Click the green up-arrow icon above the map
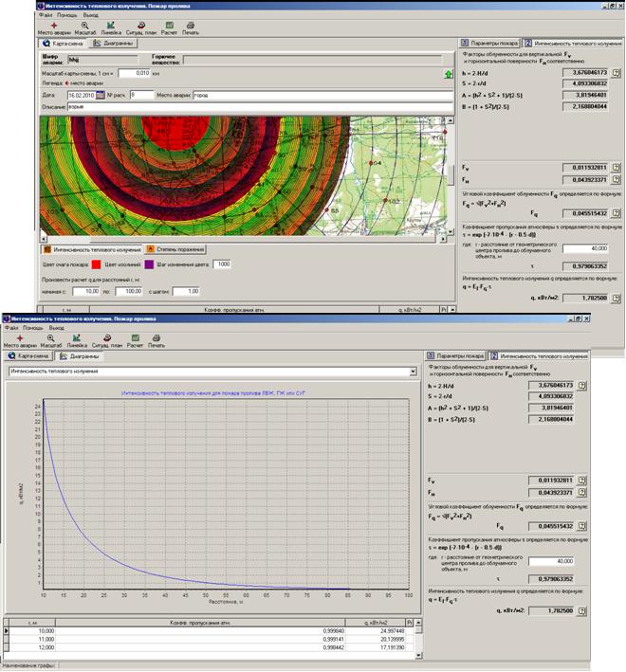Image resolution: width=626 pixels, height=672 pixels. tap(448, 74)
